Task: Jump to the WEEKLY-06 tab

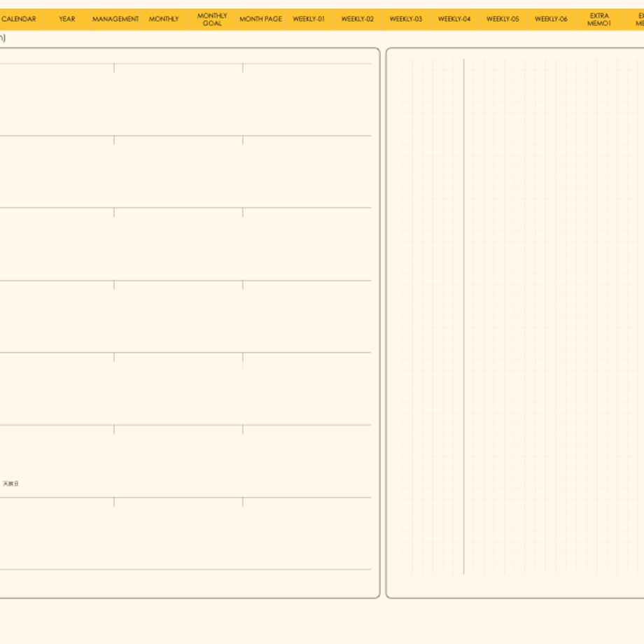Action: 551,20
